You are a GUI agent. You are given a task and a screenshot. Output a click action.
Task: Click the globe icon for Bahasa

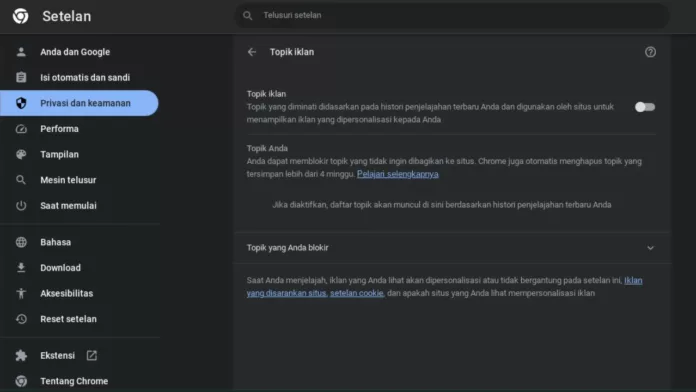[x=21, y=242]
